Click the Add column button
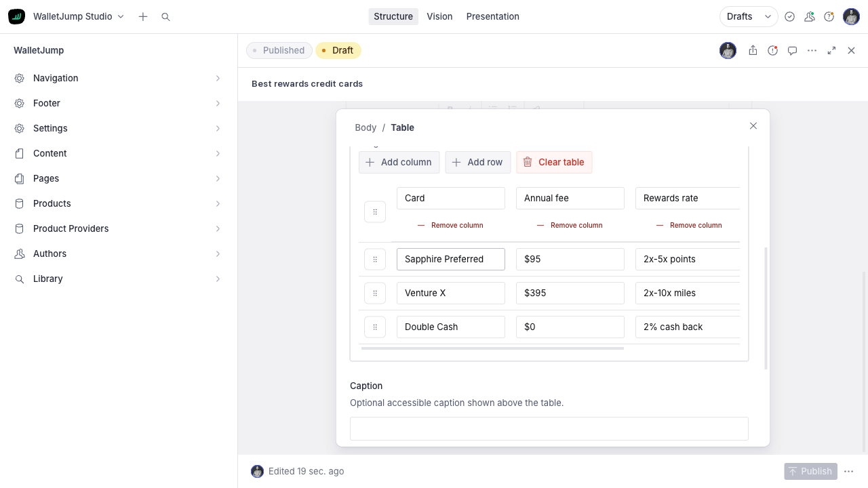This screenshot has width=868, height=488. pyautogui.click(x=399, y=162)
